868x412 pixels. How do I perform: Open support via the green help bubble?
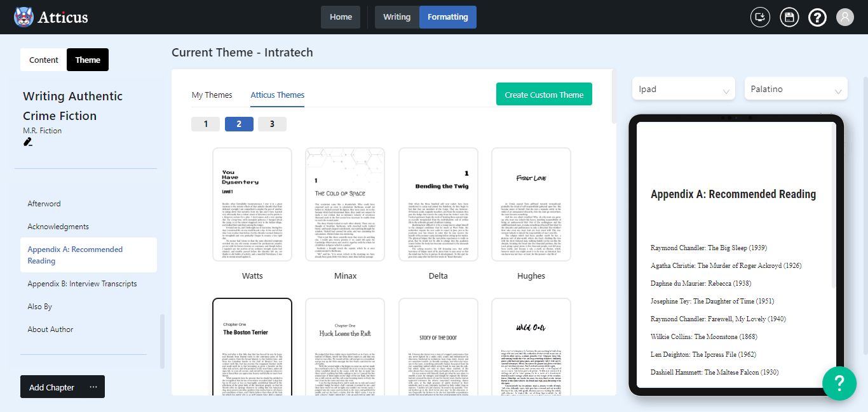tap(839, 383)
